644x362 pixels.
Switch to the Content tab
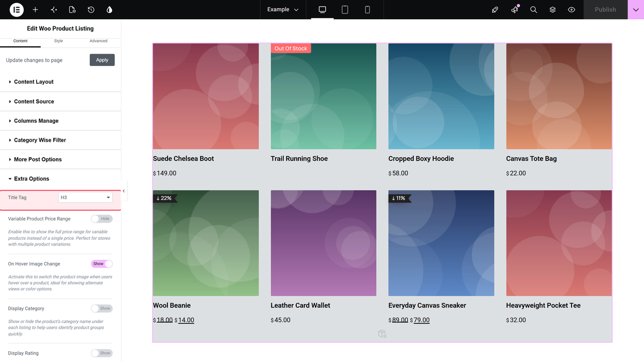pos(20,41)
